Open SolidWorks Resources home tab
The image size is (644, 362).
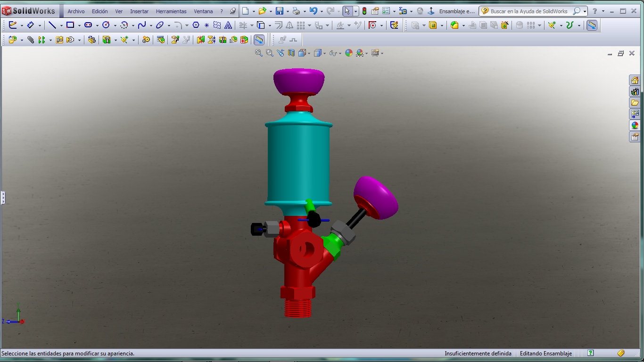pos(635,80)
